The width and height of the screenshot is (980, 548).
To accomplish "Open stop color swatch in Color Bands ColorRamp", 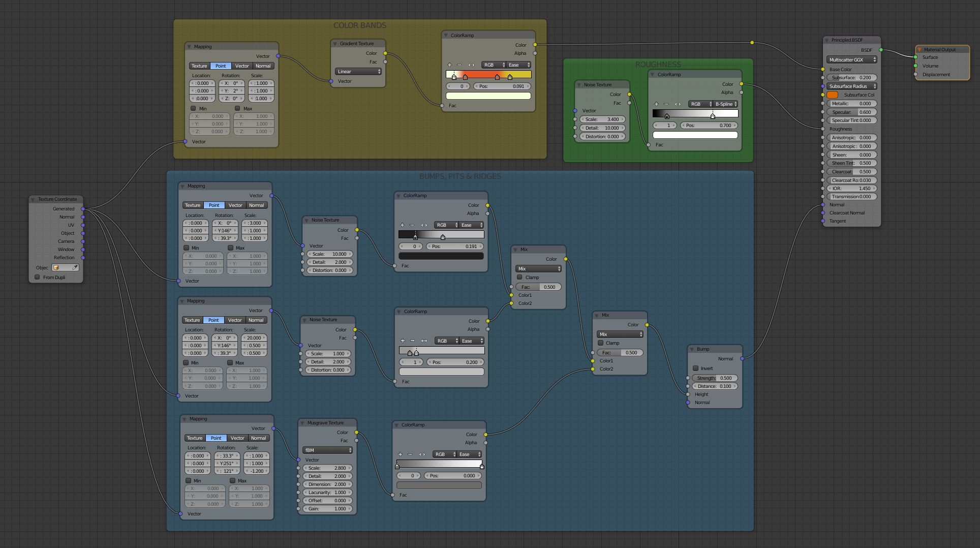I will click(x=488, y=96).
